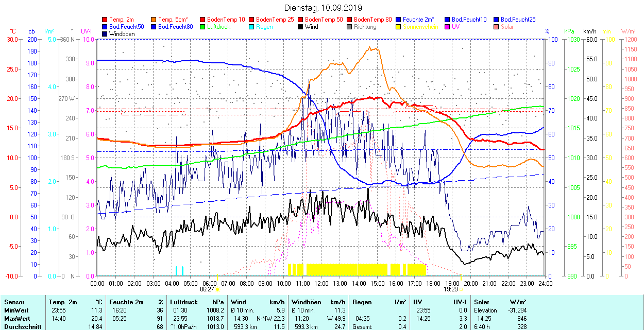Select the MaxWert row label

[x=16, y=318]
